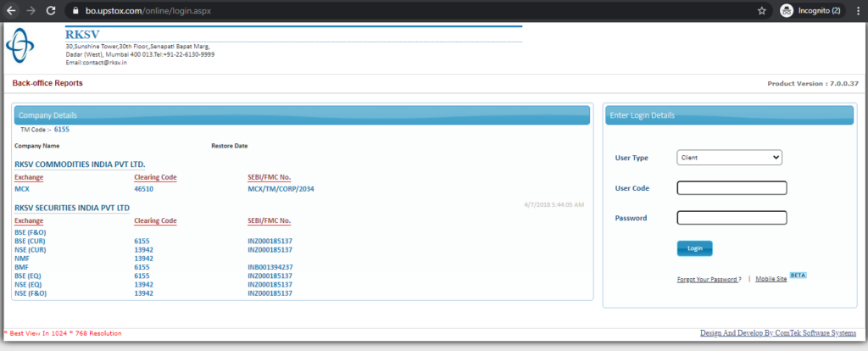Screen dimensions: 868x351
Task: Click the User Code label
Action: click(x=632, y=188)
